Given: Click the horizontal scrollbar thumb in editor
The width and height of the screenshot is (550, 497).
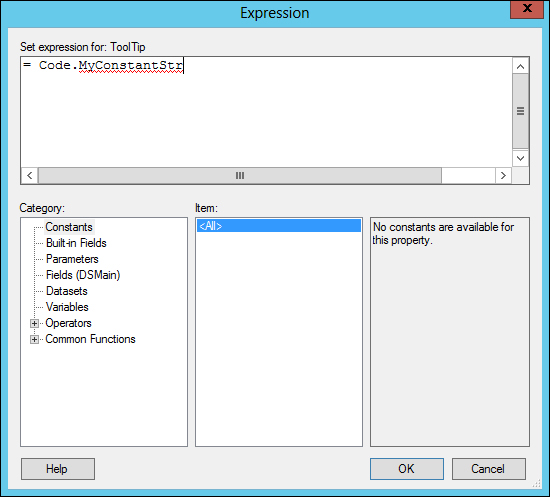Looking at the screenshot, I should 240,175.
